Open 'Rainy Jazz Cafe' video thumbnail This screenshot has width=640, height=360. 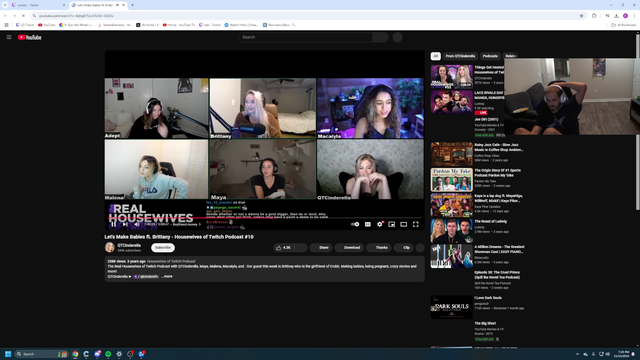pyautogui.click(x=451, y=154)
